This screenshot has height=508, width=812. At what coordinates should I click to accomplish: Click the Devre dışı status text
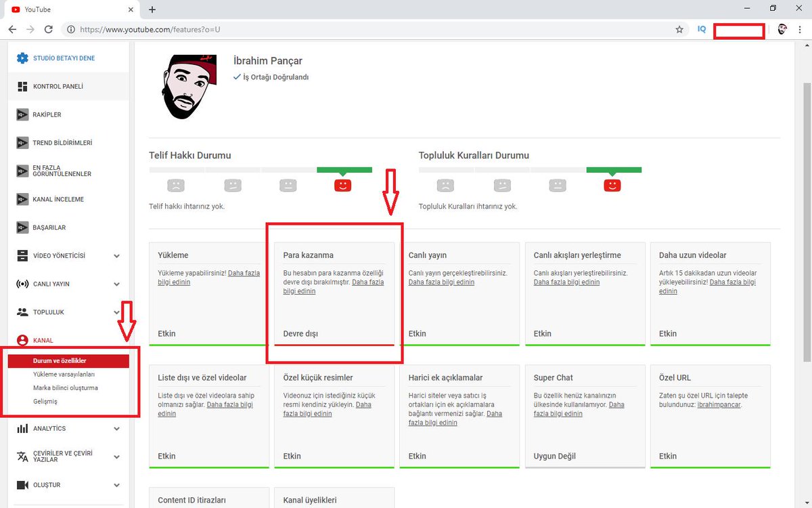(300, 334)
